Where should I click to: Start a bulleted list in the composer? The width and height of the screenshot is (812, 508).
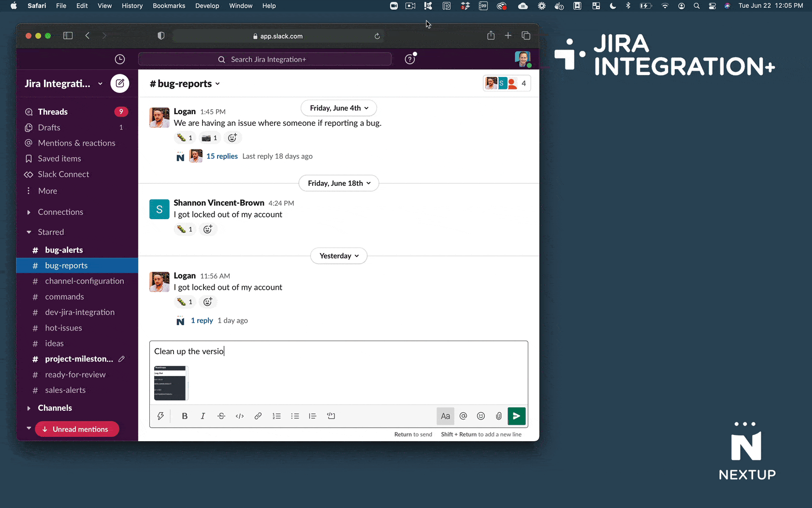tap(295, 416)
